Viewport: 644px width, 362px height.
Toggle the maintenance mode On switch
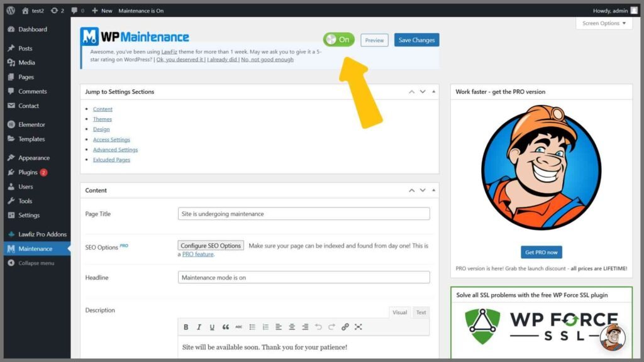pyautogui.click(x=338, y=40)
